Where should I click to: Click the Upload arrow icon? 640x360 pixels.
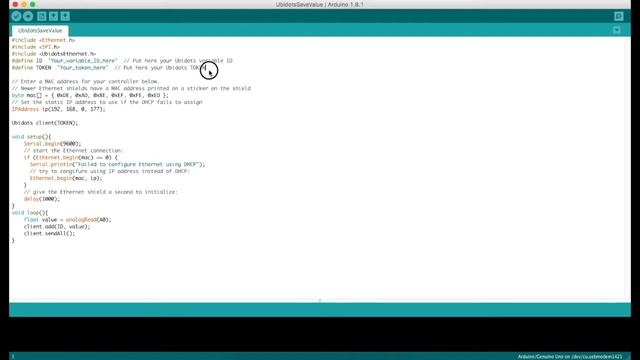point(28,16)
